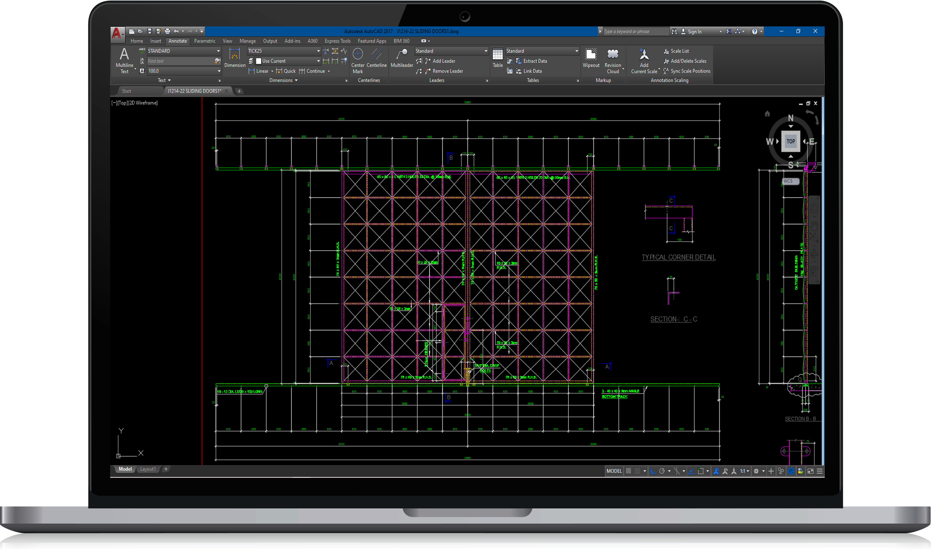Expand the TICK25 dimension style dropdown
Viewport: 931px width, 560px height.
click(318, 51)
